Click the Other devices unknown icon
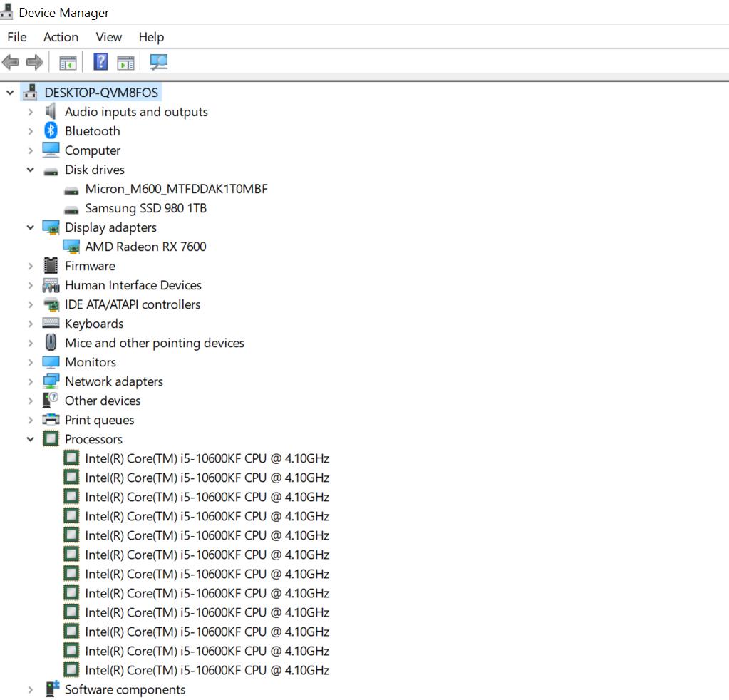The height and width of the screenshot is (700, 729). click(x=51, y=400)
